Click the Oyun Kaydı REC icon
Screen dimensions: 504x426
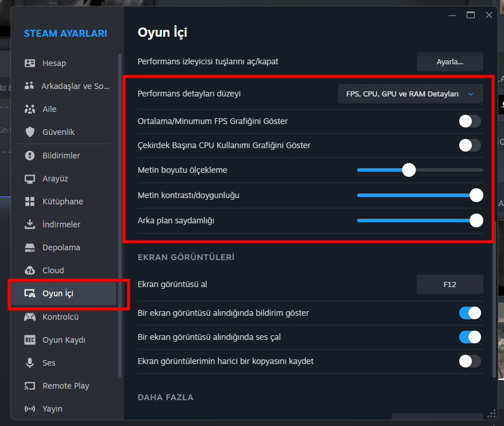point(30,340)
